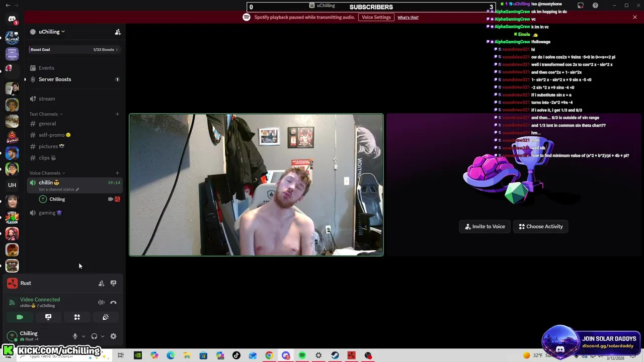Screen dimensions: 644x362
Task: Open the clips text channel
Action: [74, 158]
